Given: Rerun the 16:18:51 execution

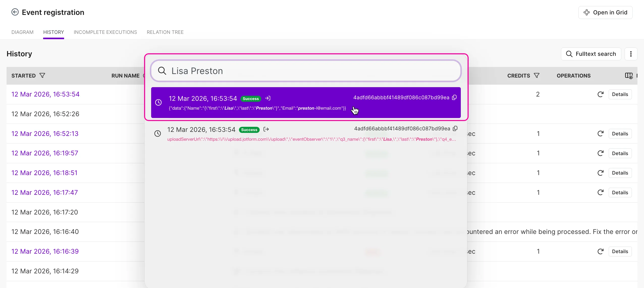Looking at the screenshot, I should coord(601,173).
